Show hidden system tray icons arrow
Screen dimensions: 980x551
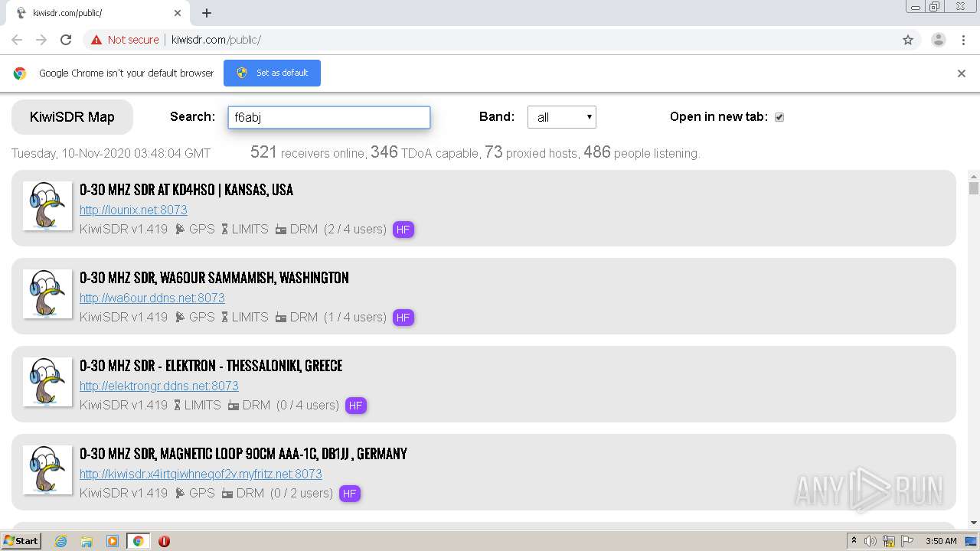[x=854, y=541]
